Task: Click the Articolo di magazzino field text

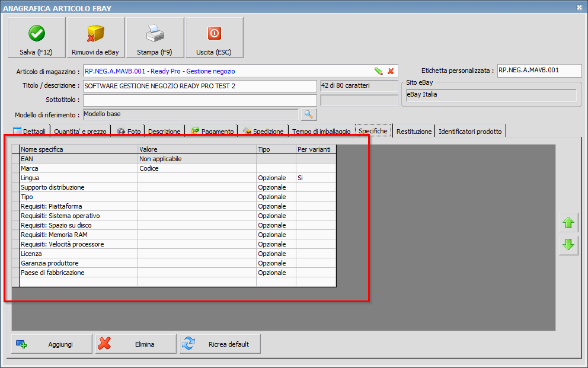Action: tap(160, 71)
